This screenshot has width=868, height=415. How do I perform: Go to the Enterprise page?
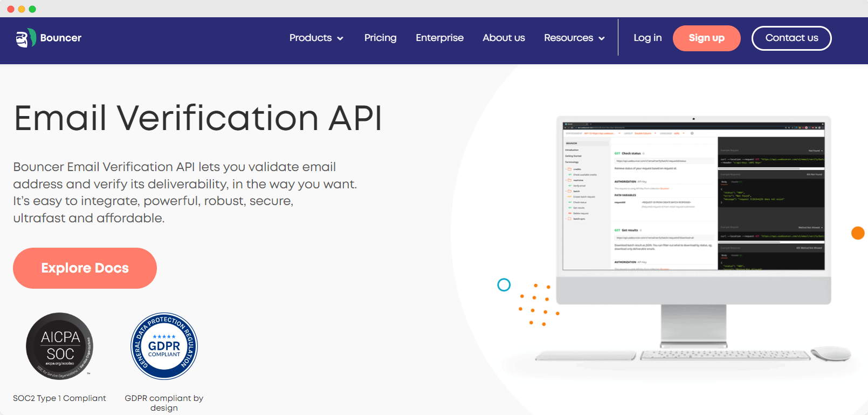point(439,38)
